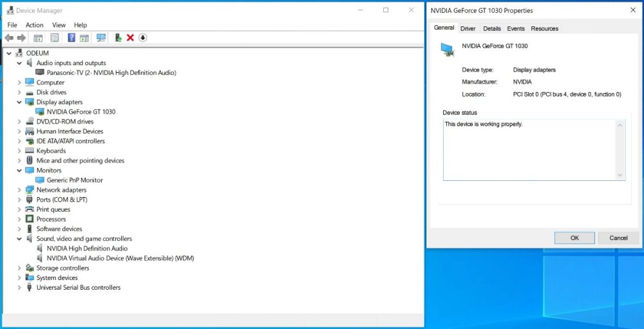644x329 pixels.
Task: Click NVIDIA GeForce GT 1030 tree device icon
Action: [40, 112]
